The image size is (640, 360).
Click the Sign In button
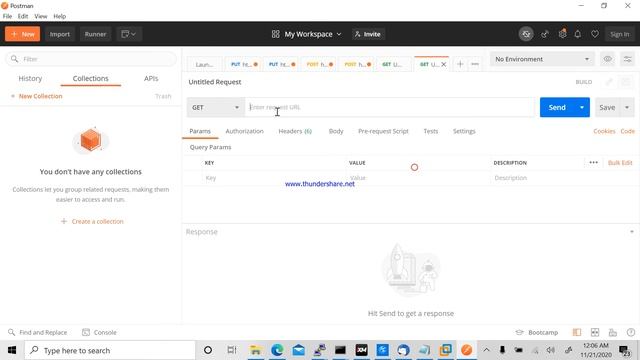click(620, 34)
